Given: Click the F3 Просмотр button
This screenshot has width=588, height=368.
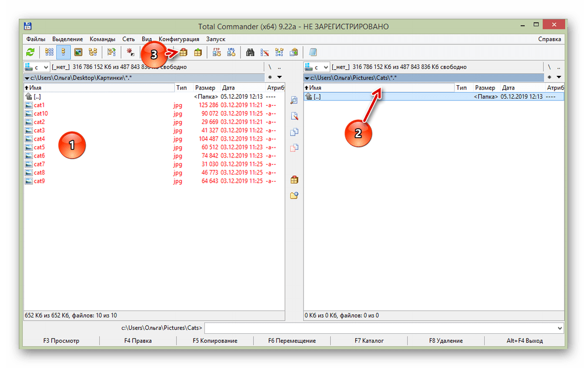Looking at the screenshot, I should pyautogui.click(x=61, y=340).
